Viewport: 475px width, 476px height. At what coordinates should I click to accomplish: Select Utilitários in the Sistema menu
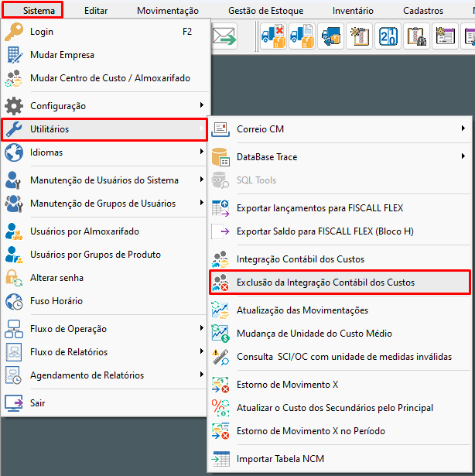(104, 129)
